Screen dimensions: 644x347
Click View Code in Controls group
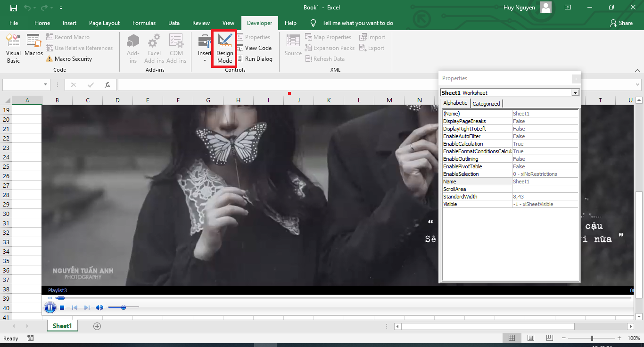(255, 48)
